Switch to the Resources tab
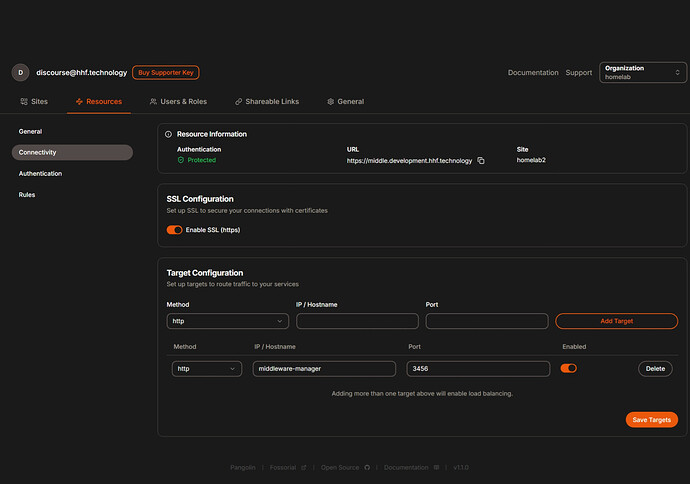The width and height of the screenshot is (690, 484). tap(99, 102)
